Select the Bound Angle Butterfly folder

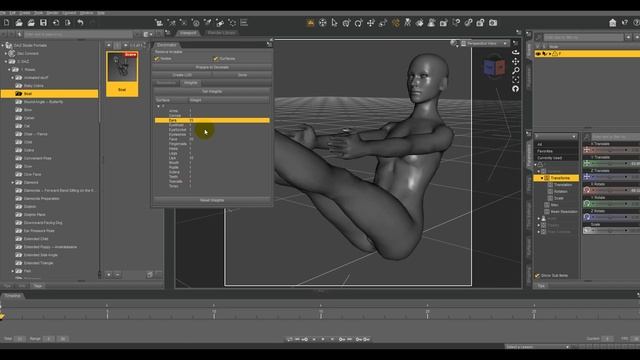(43, 102)
